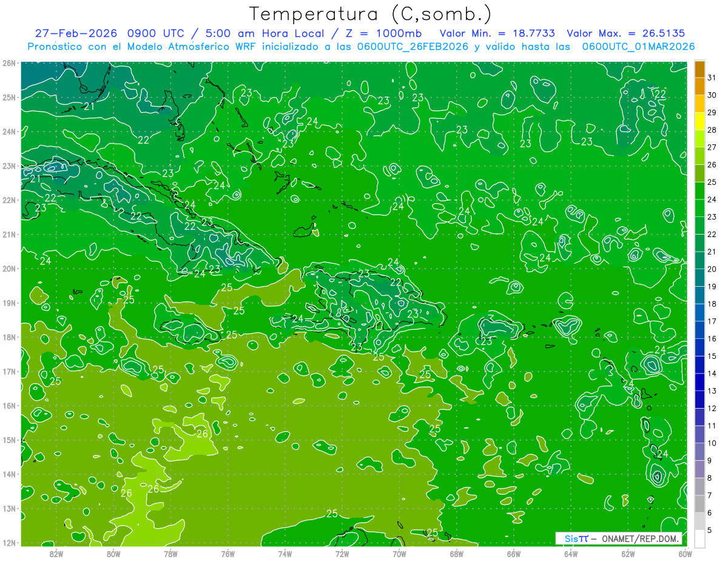Click the '15N' latitude axis label

click(8, 440)
